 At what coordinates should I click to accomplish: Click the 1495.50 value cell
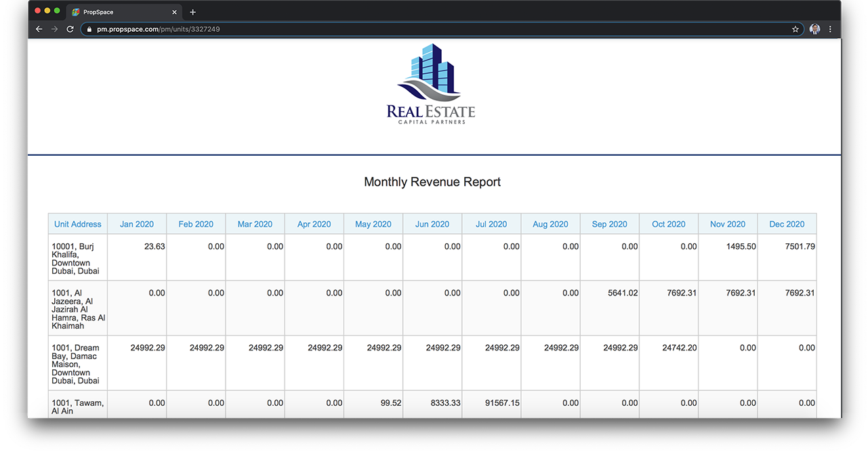coord(728,258)
